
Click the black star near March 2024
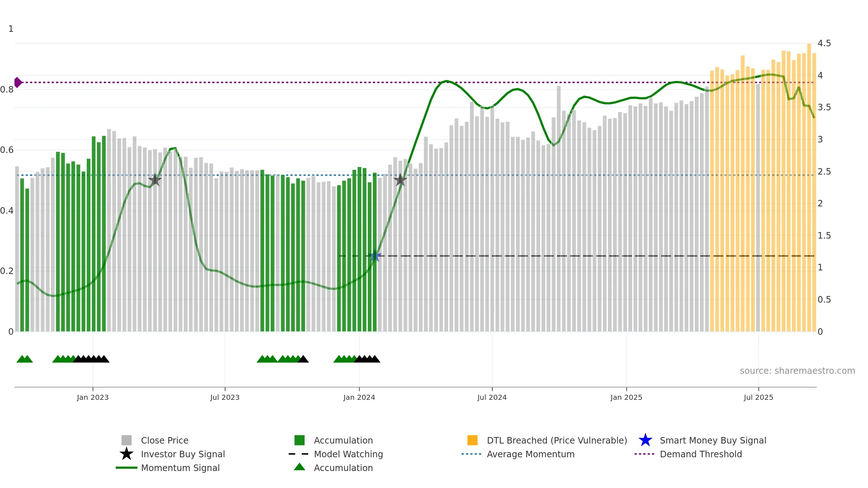[x=400, y=180]
